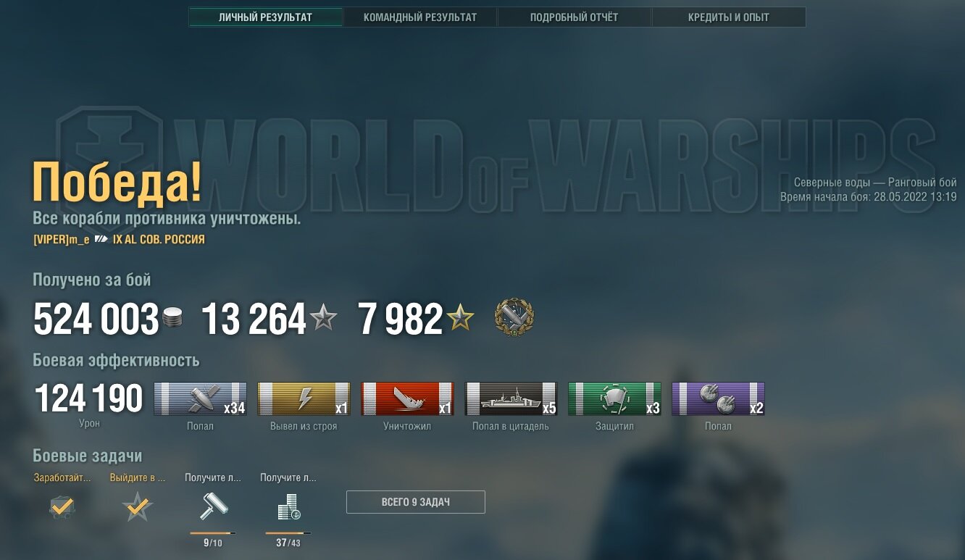Image resolution: width=965 pixels, height=560 pixels.
Task: Click the player name [VIPER]m_e
Action: pyautogui.click(x=62, y=240)
